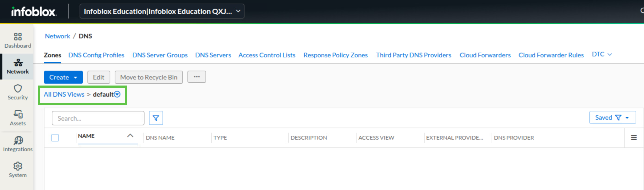Open the column settings hamburger menu
This screenshot has height=190, width=644.
coord(634,138)
